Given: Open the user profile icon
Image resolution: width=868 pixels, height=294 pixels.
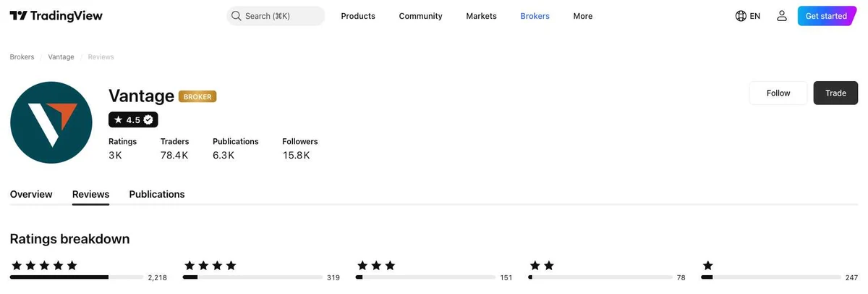Looking at the screenshot, I should tap(781, 16).
